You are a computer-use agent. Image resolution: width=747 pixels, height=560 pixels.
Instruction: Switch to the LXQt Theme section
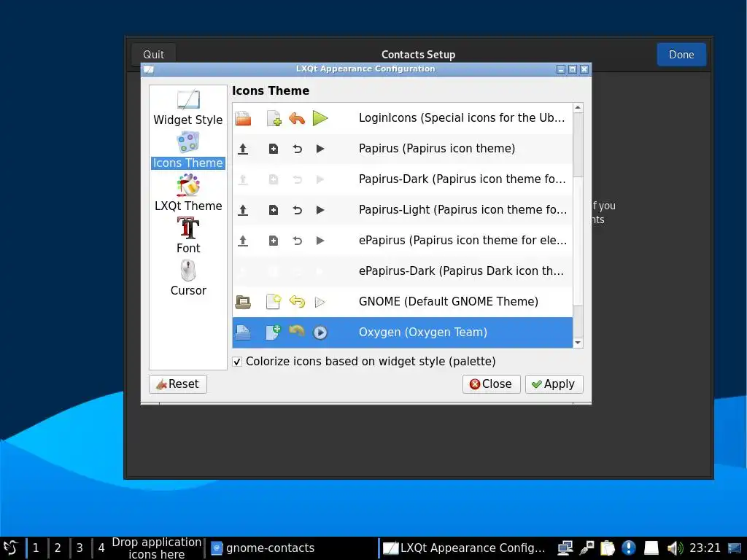pyautogui.click(x=187, y=193)
